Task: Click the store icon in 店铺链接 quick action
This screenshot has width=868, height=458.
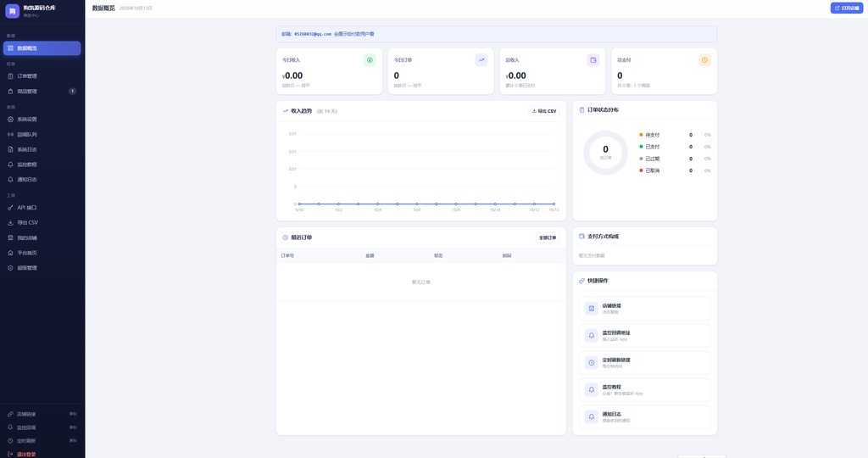Action: click(x=591, y=309)
